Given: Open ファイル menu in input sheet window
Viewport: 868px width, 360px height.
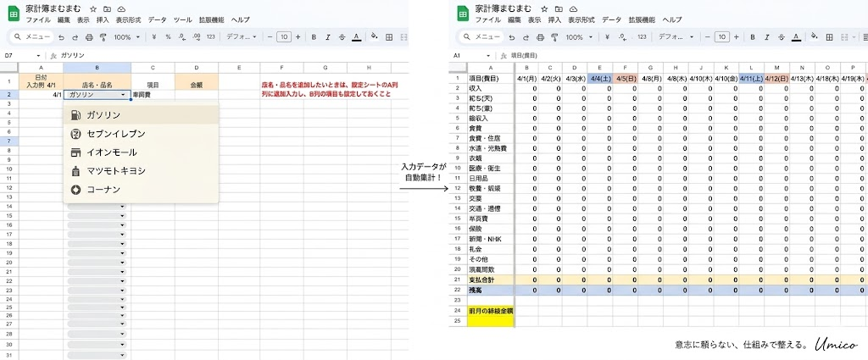Looking at the screenshot, I should (x=39, y=20).
